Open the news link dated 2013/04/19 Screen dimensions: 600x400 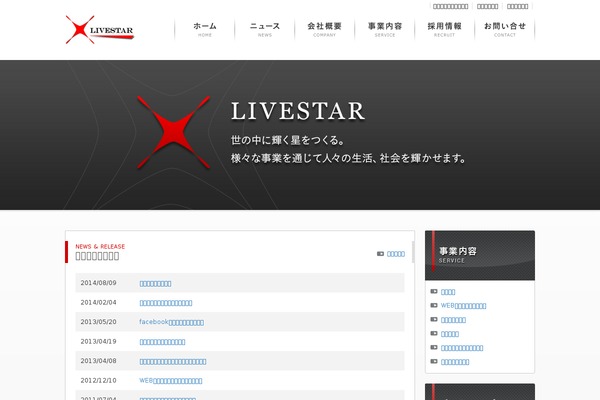(x=162, y=342)
